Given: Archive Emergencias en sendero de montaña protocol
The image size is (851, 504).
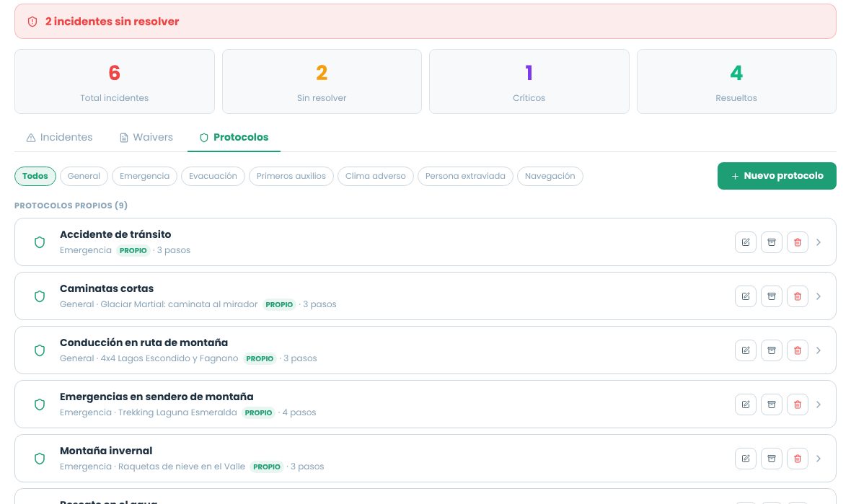Looking at the screenshot, I should click(771, 404).
